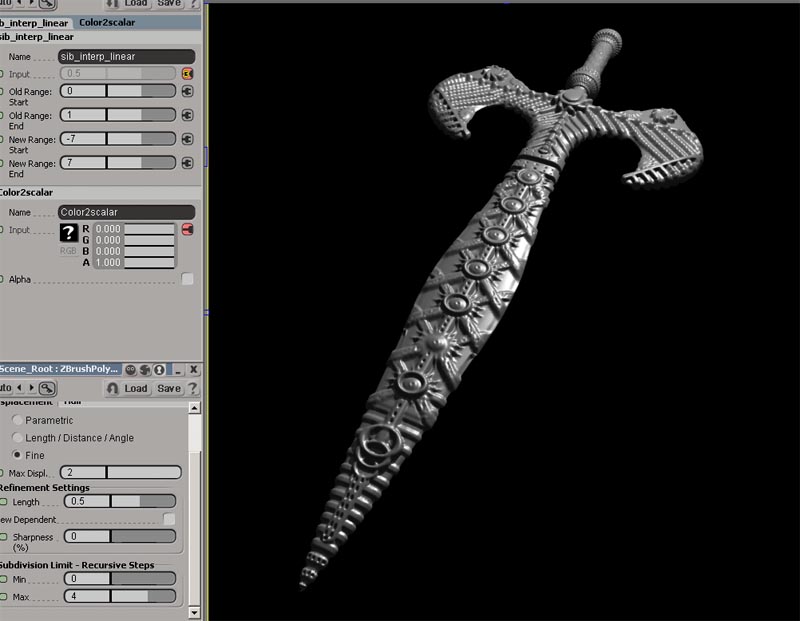
Task: Click the green animation icon beside Max
Action: pos(4,597)
